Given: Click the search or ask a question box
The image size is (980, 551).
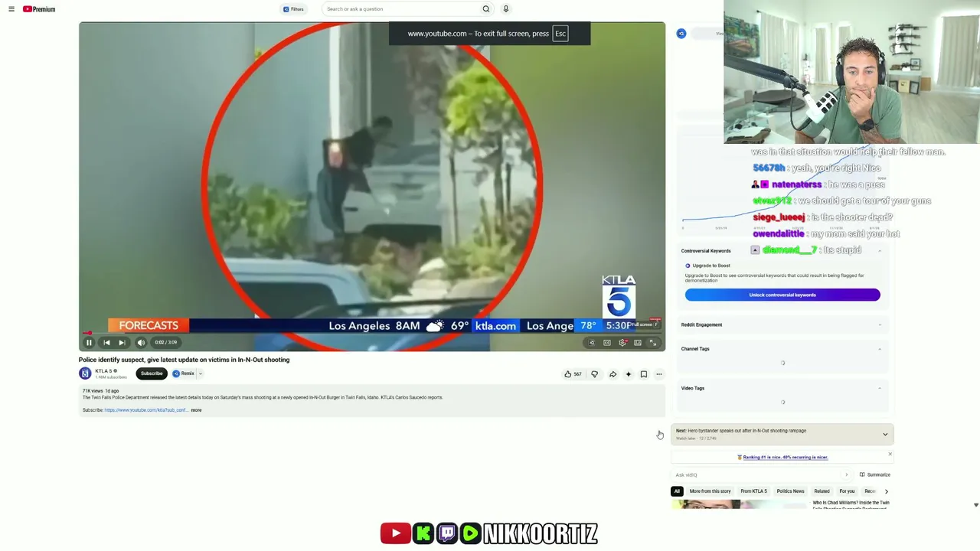Looking at the screenshot, I should click(401, 9).
